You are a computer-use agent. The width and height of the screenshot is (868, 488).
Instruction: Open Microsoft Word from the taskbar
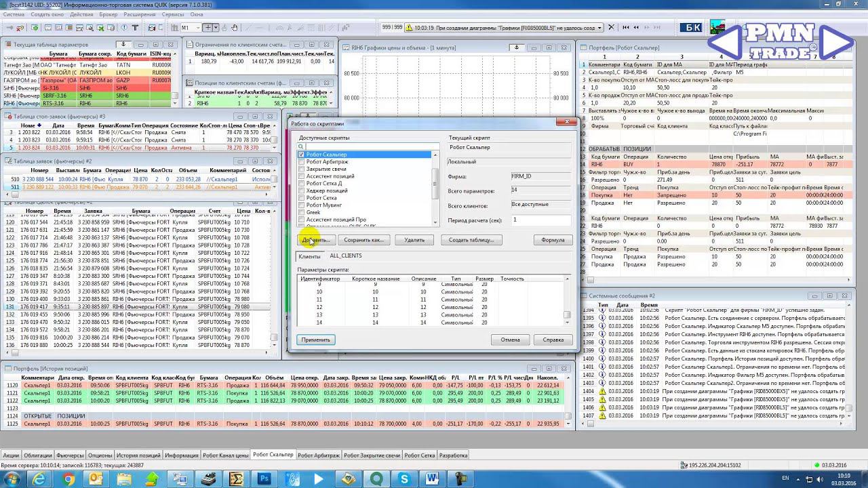432,479
